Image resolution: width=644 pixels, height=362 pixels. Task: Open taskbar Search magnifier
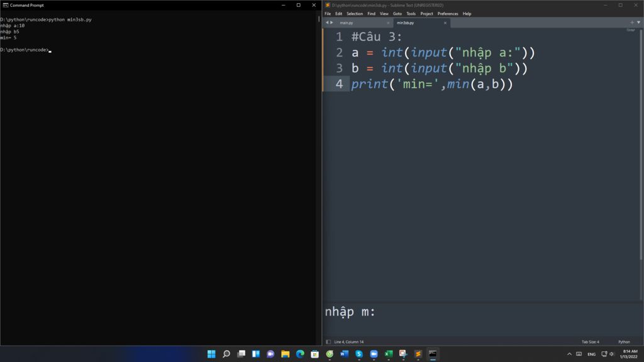[226, 354]
